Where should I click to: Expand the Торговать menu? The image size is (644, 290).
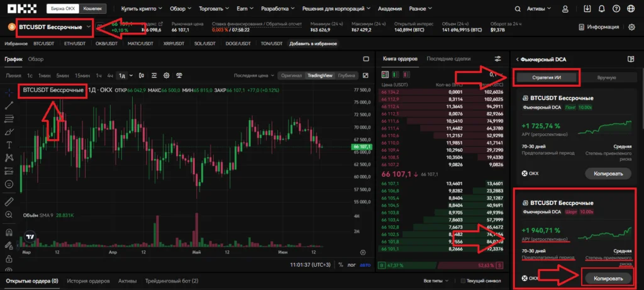[214, 9]
